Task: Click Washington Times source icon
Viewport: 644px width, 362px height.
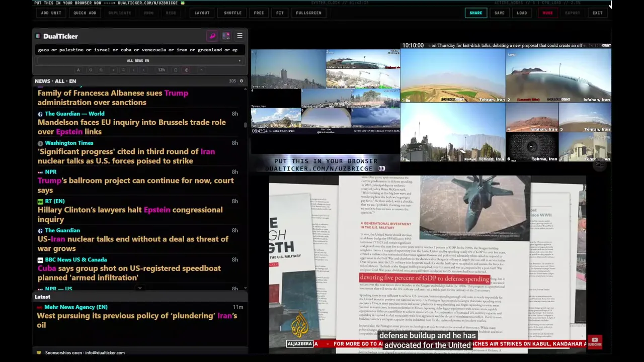Action: 40,143
